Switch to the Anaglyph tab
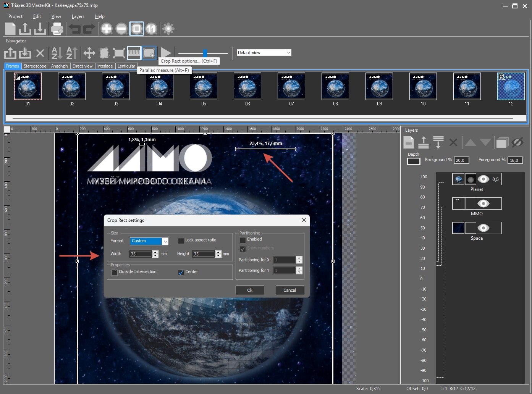The height and width of the screenshot is (394, 532). click(60, 66)
